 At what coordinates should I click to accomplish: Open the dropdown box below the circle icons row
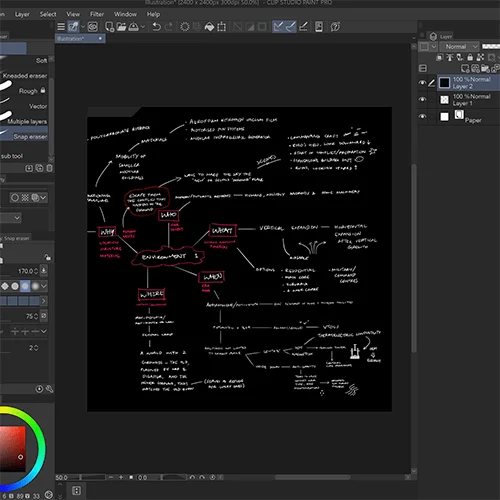[10, 218]
